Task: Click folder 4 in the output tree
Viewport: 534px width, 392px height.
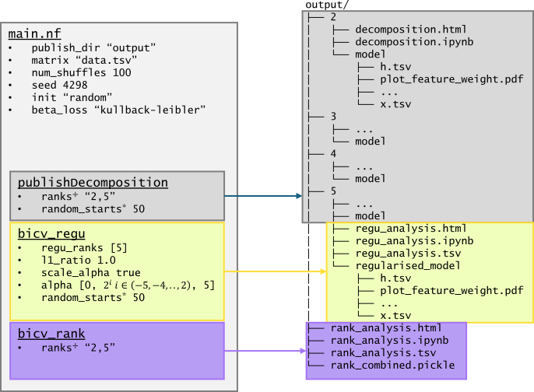Action: [x=333, y=154]
